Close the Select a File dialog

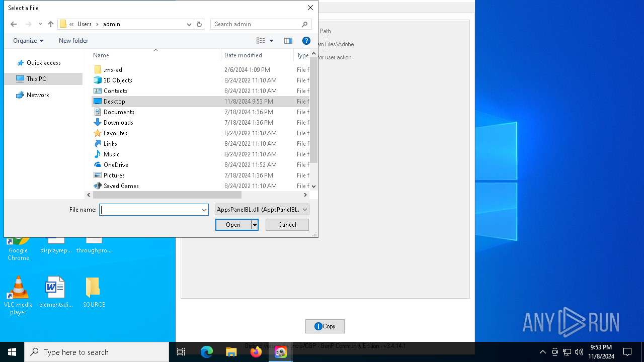[310, 8]
